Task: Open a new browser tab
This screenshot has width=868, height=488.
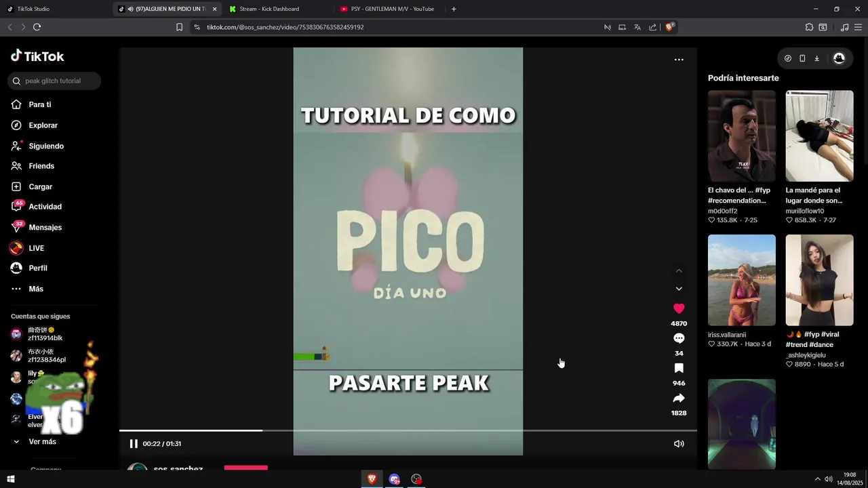Action: (454, 9)
